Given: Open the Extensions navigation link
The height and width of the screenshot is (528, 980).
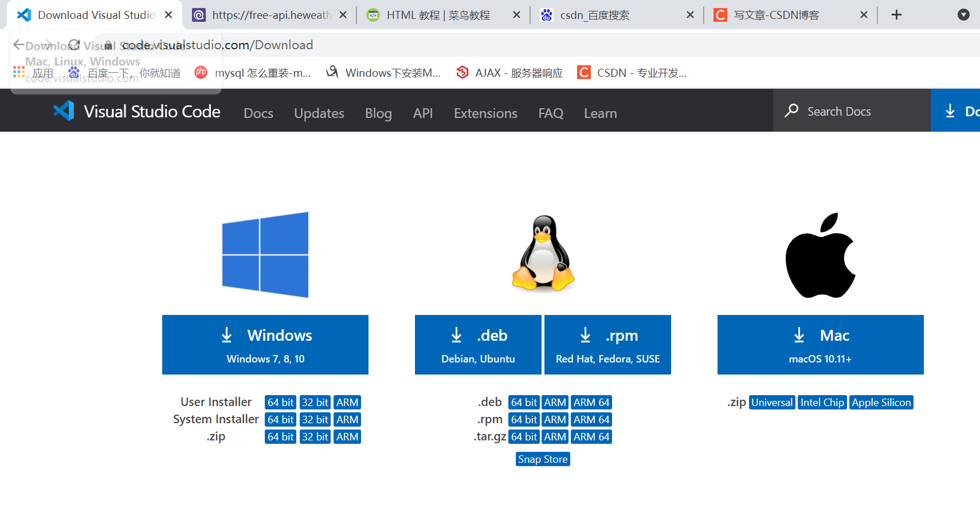Looking at the screenshot, I should [485, 113].
